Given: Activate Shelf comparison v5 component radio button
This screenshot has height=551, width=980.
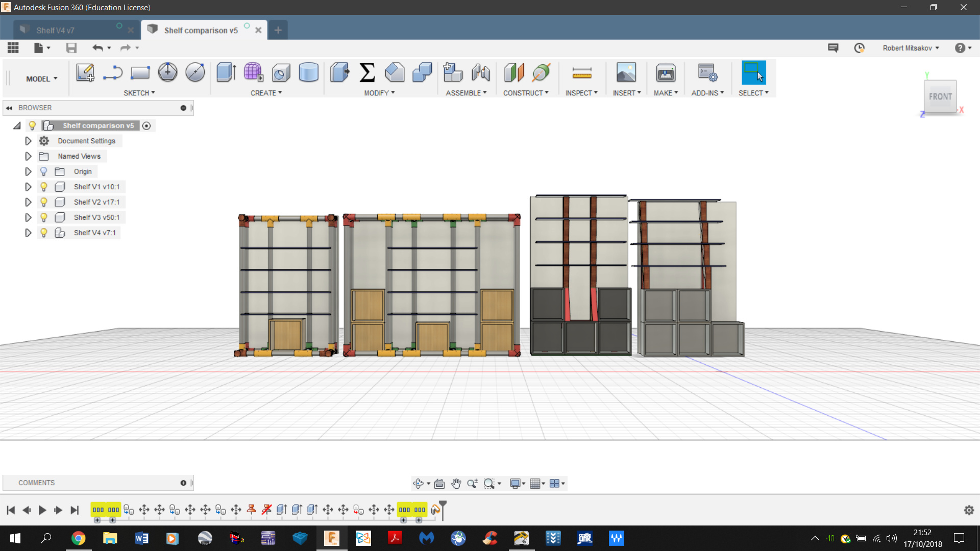Looking at the screenshot, I should point(146,126).
